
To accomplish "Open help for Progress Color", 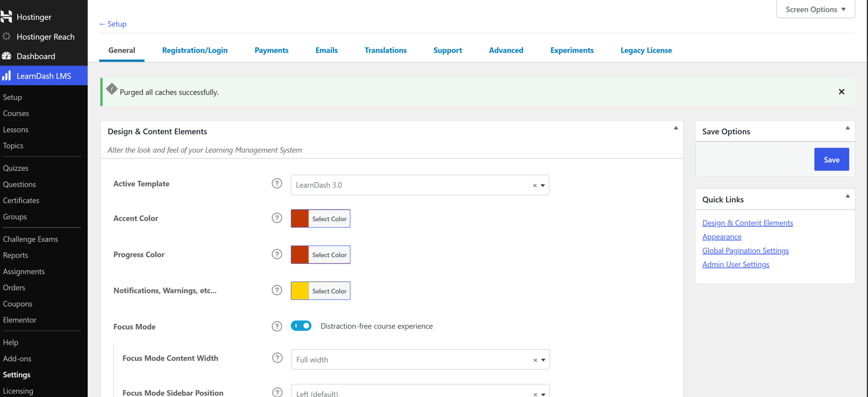I will point(277,254).
